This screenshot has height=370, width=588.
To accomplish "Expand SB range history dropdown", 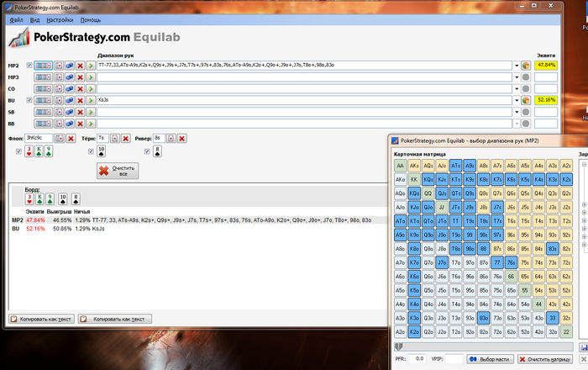I will click(x=517, y=112).
